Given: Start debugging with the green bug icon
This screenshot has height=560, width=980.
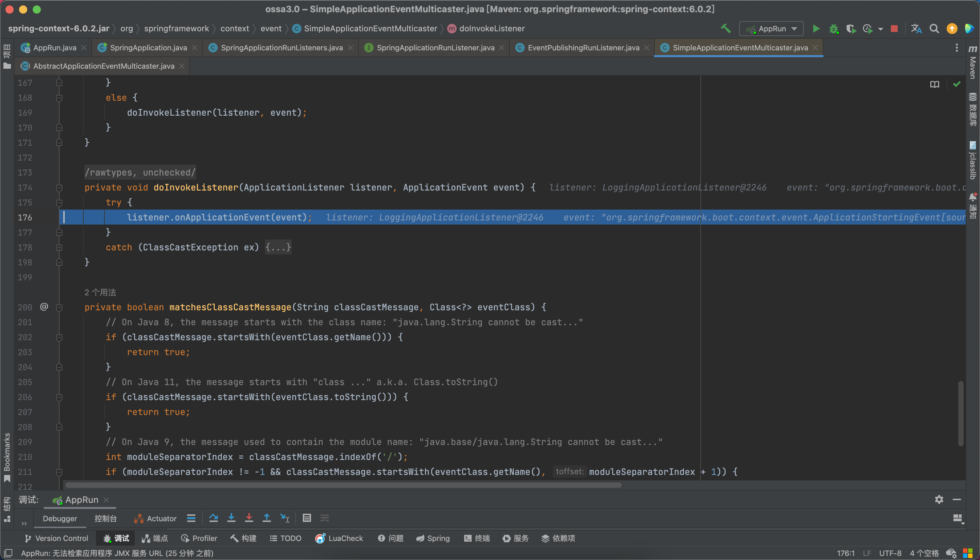Looking at the screenshot, I should [x=833, y=29].
